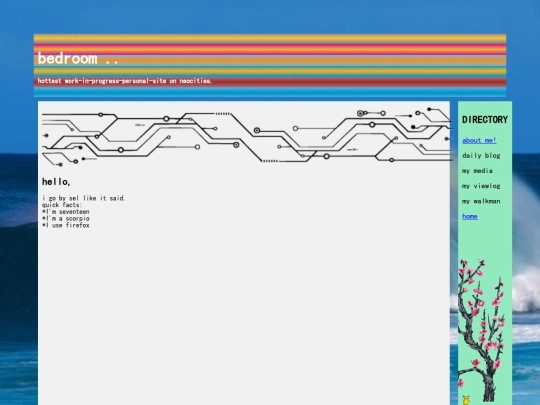
Task: Click the neocities tagline under the title
Action: pos(125,81)
